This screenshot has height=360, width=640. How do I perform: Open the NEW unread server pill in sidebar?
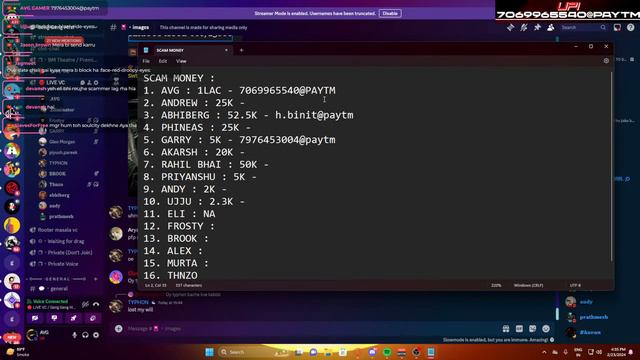tap(11, 338)
